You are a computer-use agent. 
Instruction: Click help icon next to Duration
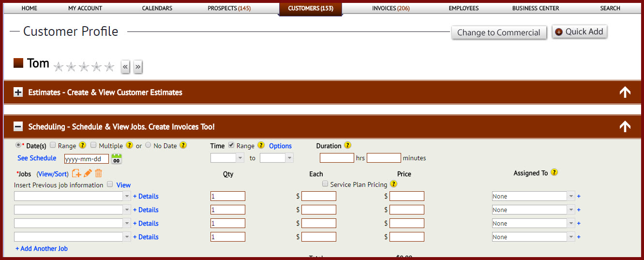pos(347,145)
